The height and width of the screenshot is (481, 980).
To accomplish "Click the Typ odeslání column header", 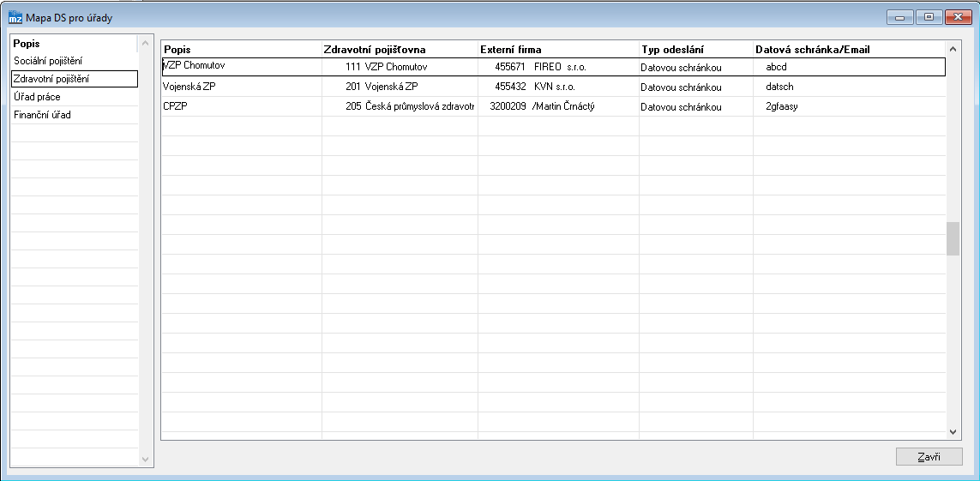I will (672, 50).
